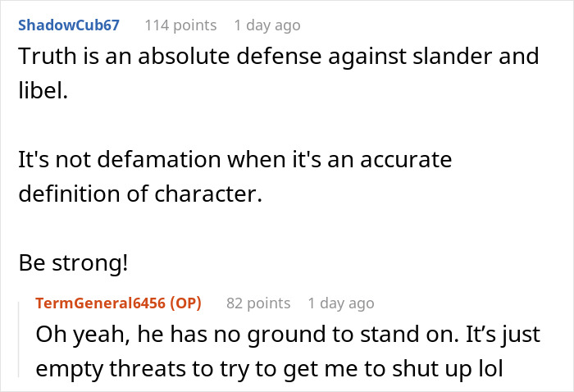Click the word "accurate" in the comment
Screen dimensions: 574x392
[403, 159]
